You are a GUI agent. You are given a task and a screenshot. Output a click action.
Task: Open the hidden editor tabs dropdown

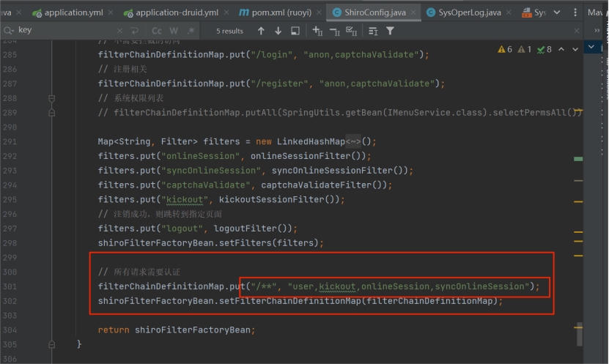557,12
